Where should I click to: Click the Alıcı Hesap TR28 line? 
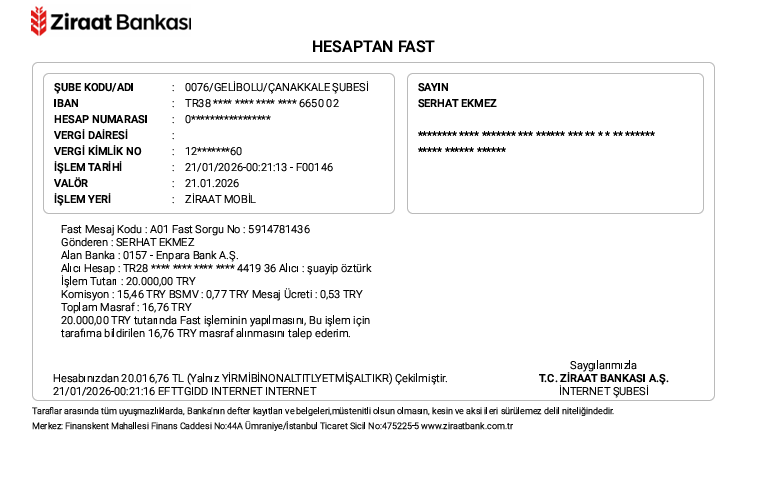pyautogui.click(x=216, y=268)
